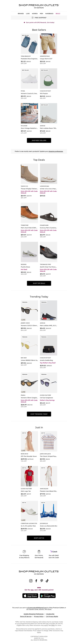The image size is (78, 644).
Task: Click Shop Top Deals button
Action: point(39,283)
